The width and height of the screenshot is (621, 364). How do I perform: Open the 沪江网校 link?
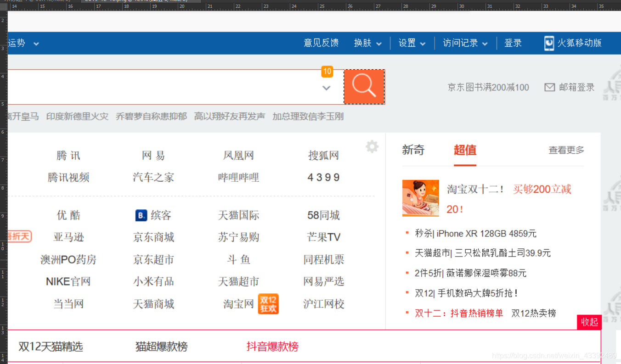click(323, 304)
